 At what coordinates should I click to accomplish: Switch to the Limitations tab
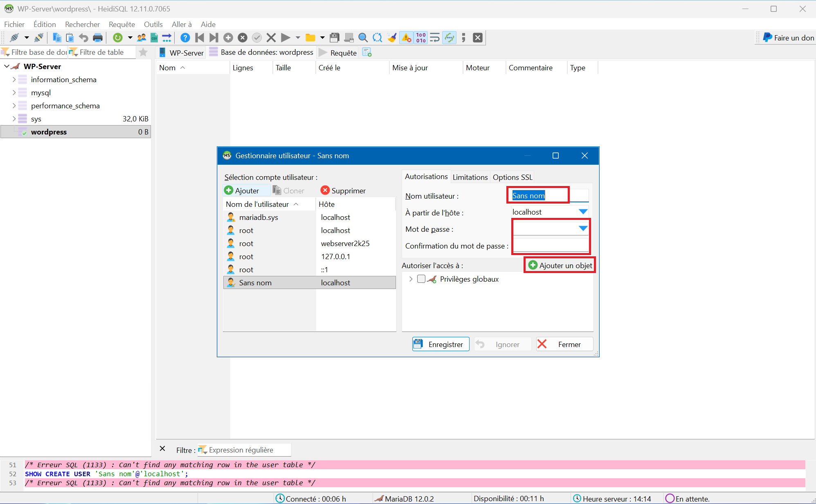click(x=470, y=177)
